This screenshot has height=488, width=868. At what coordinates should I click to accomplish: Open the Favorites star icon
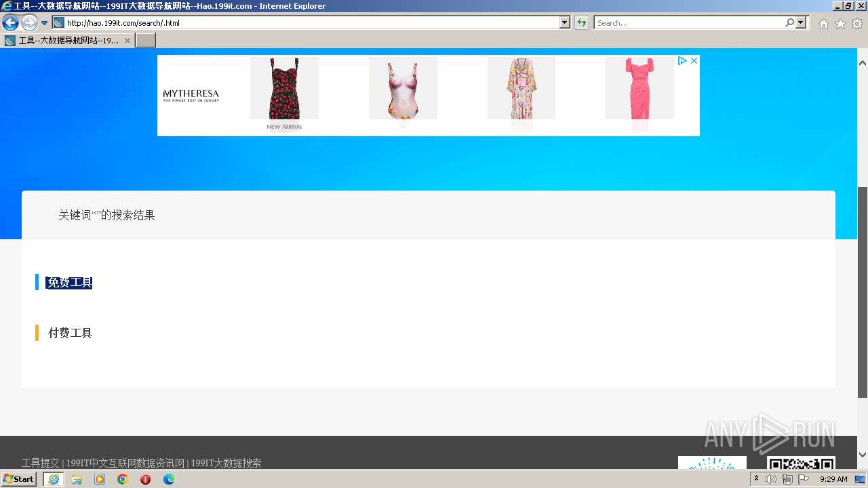click(840, 24)
